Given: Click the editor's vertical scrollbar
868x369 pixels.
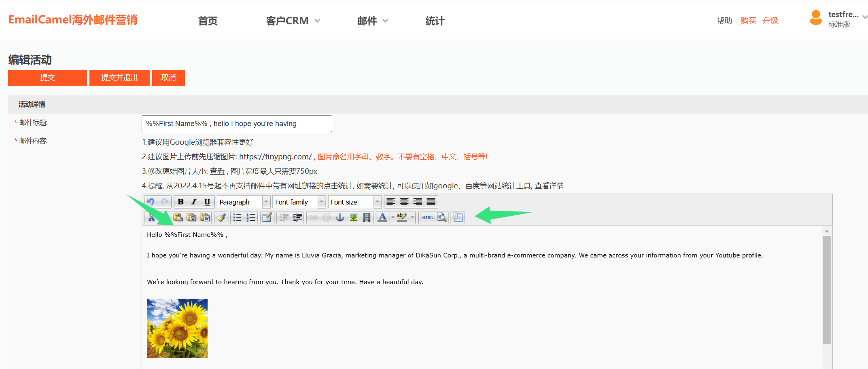Looking at the screenshot, I should pos(827,290).
